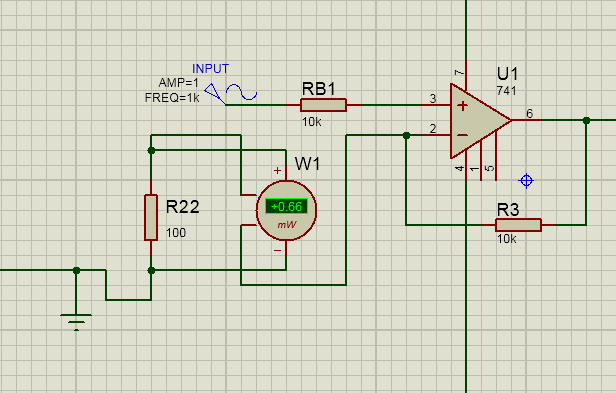Click the FREQ=1k property text
The width and height of the screenshot is (616, 393).
tap(172, 97)
